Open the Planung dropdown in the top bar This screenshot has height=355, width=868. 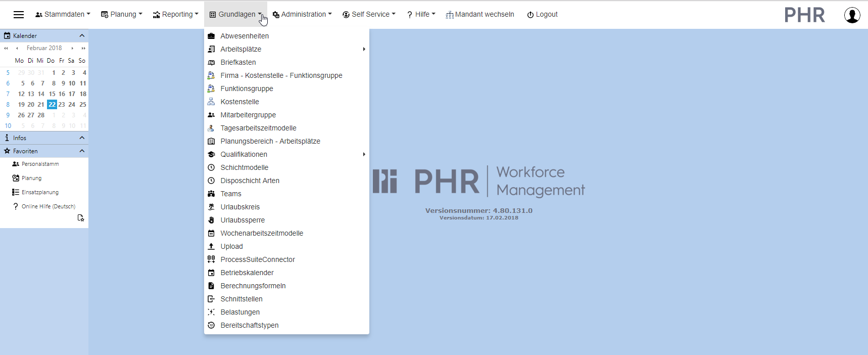(x=122, y=15)
